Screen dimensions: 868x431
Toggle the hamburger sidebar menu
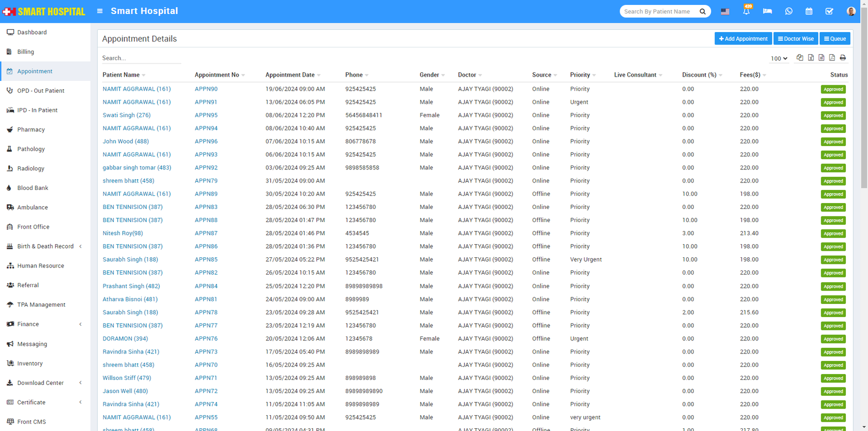(x=100, y=11)
